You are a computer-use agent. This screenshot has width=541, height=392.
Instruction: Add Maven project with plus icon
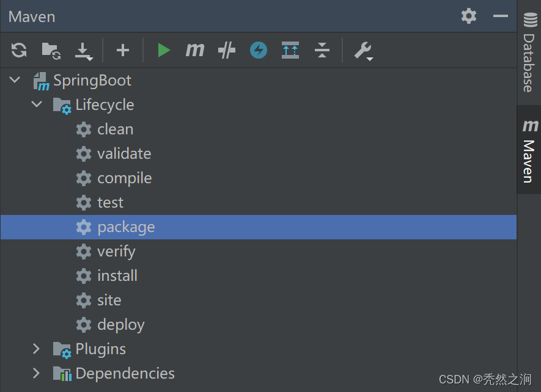tap(122, 50)
